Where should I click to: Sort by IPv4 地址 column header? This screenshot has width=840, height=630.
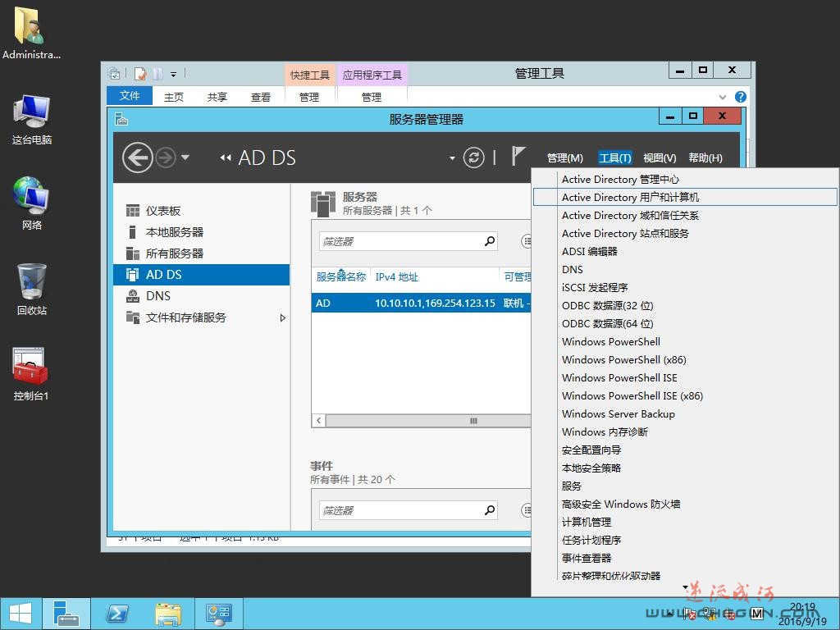pos(396,277)
